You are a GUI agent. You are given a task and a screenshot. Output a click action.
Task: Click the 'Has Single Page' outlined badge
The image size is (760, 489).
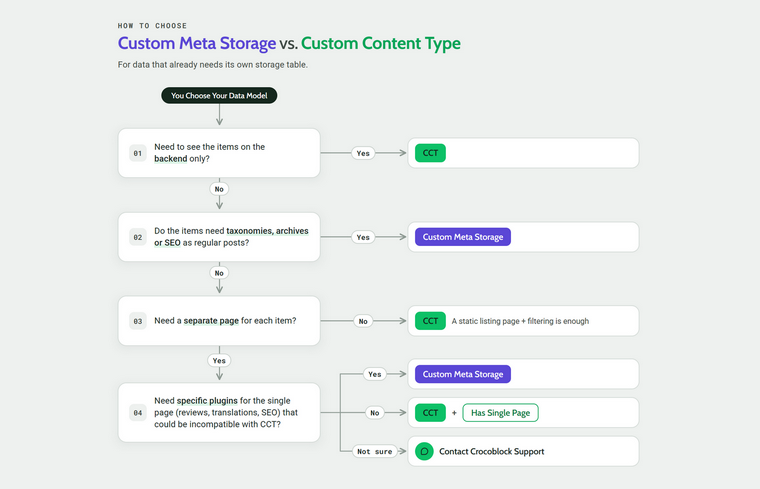(500, 413)
